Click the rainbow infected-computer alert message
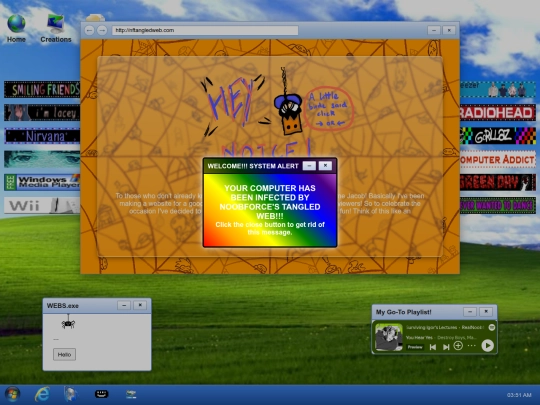This screenshot has width=540, height=405. coord(270,210)
